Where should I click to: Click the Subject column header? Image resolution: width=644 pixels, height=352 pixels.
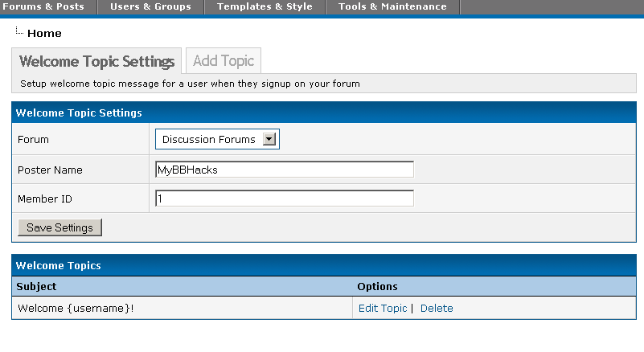coord(36,287)
